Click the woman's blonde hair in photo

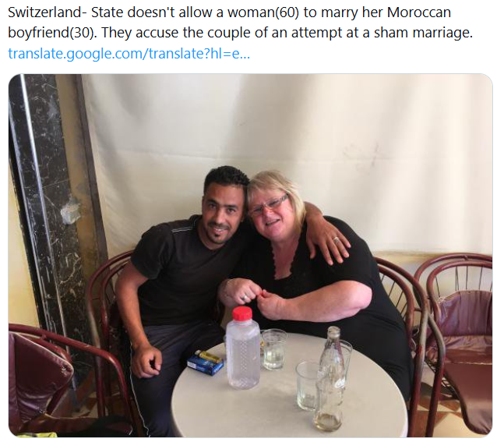click(275, 186)
